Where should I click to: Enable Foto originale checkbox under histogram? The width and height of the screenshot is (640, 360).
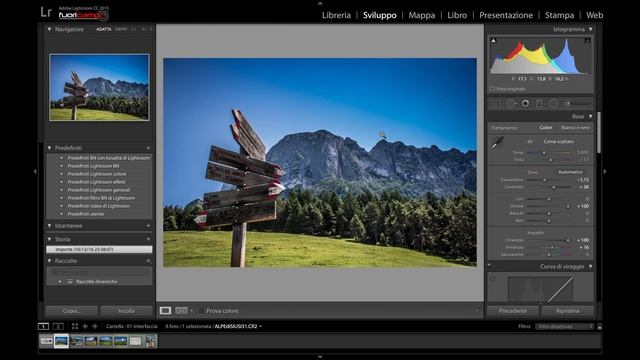(x=492, y=89)
